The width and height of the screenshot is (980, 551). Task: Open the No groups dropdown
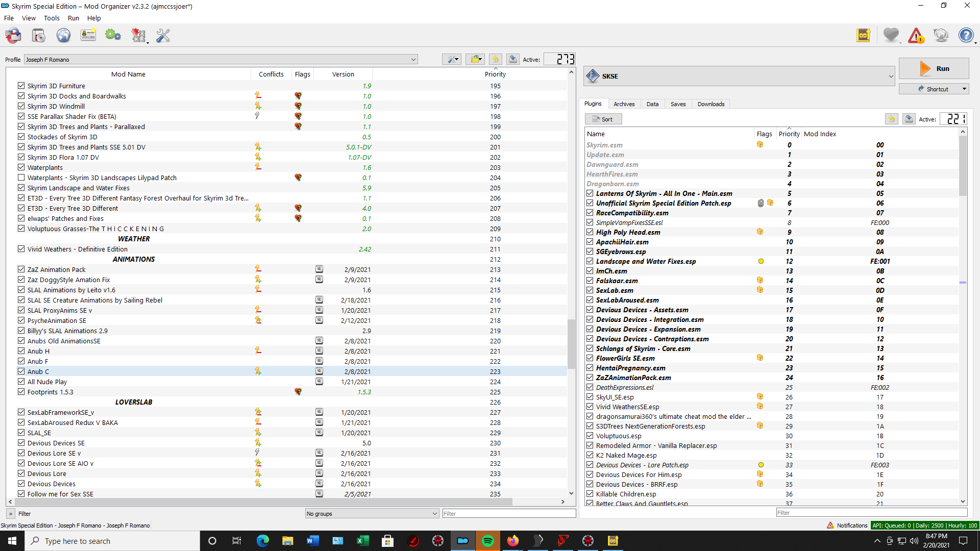coord(372,514)
